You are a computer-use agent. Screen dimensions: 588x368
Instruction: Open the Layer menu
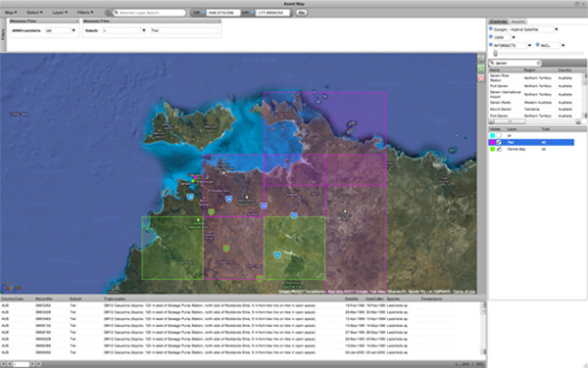coord(60,13)
